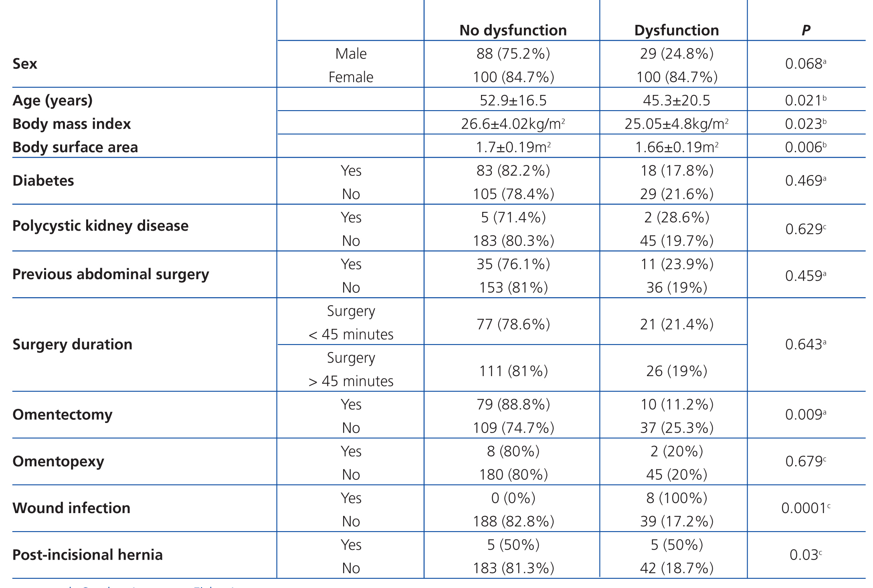
Task: Click the Polycystic kidney disease label
Action: (x=101, y=226)
